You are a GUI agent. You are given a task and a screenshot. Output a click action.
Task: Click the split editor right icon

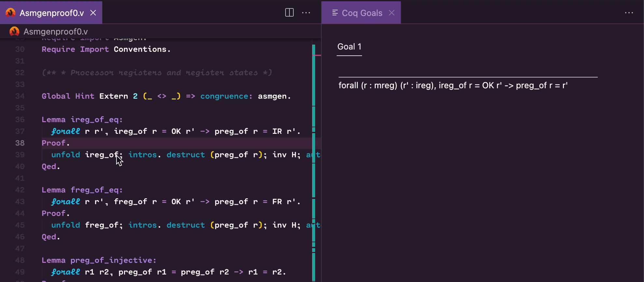tap(289, 13)
